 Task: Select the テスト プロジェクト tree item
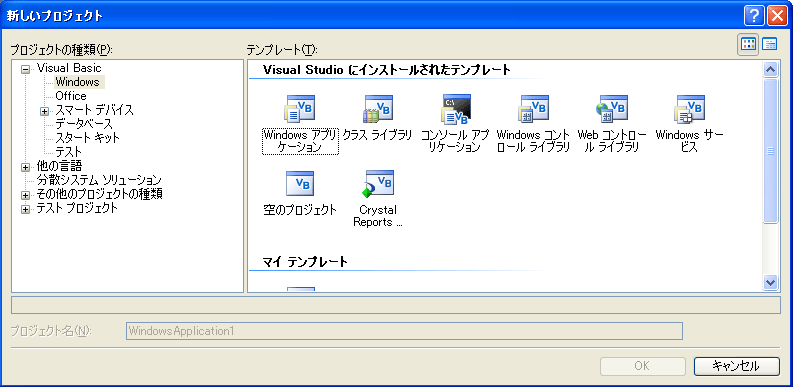click(77, 208)
